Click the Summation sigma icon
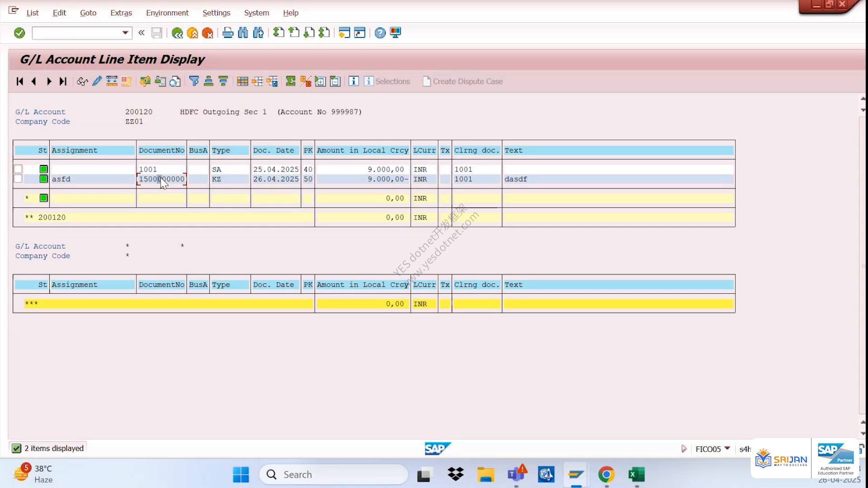 [x=291, y=81]
